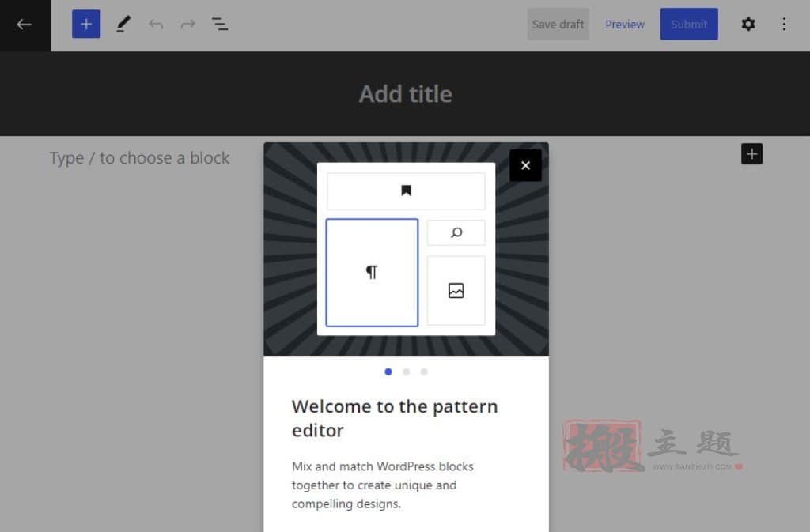
Task: Undo the last change
Action: [x=156, y=25]
